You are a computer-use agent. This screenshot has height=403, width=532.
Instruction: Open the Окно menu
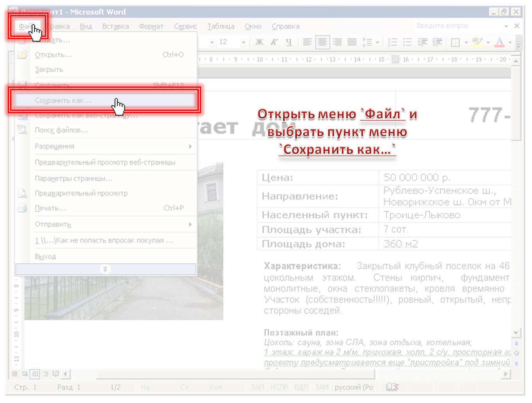(x=253, y=26)
